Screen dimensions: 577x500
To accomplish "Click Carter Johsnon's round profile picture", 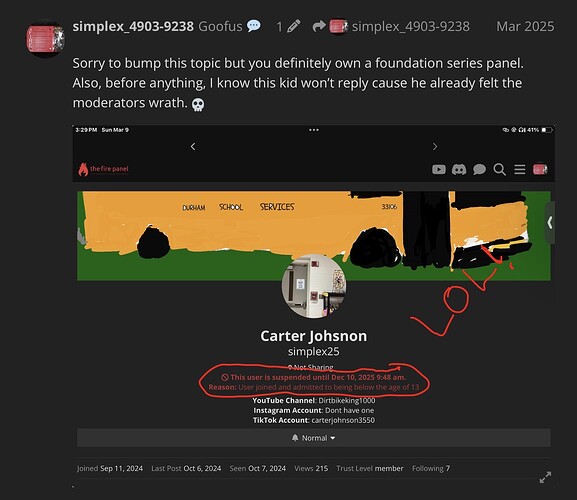I will [314, 286].
